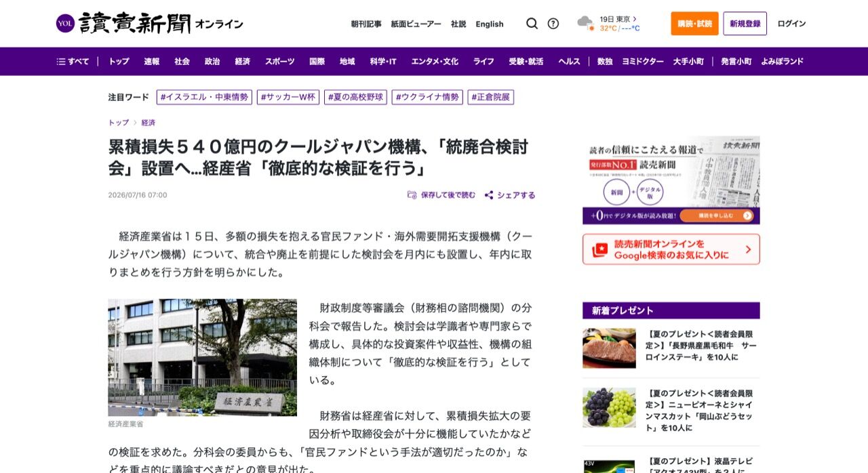Open the 経済 navigation item
Viewport: 868px width, 473px height.
click(x=243, y=61)
